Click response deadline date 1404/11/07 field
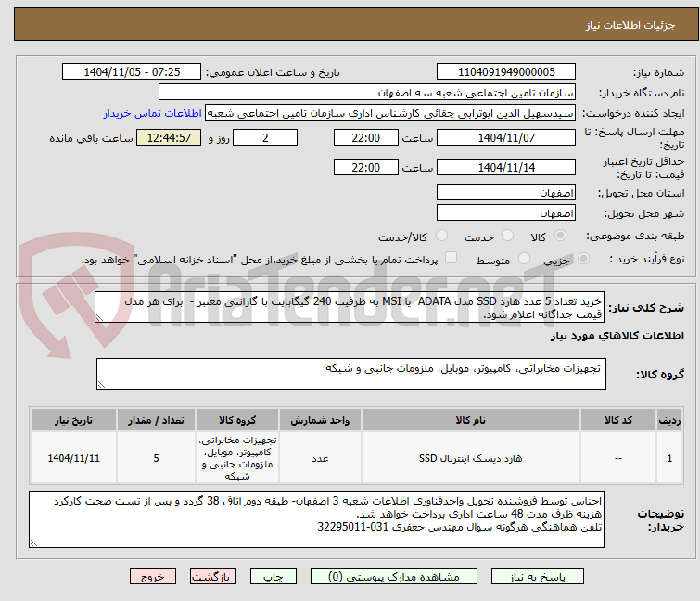Viewport: 700px width, 601px height. coord(506,137)
